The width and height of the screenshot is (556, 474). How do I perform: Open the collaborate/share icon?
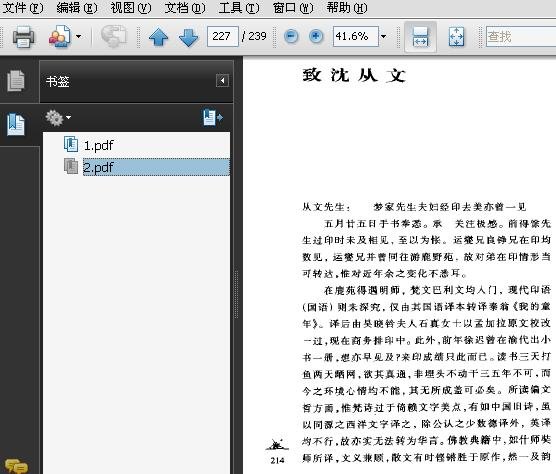[x=60, y=36]
